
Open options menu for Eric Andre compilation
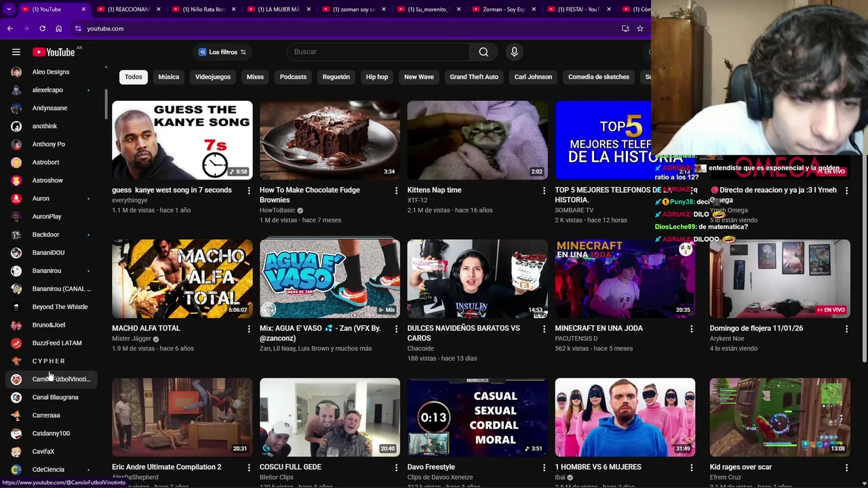[x=248, y=467]
